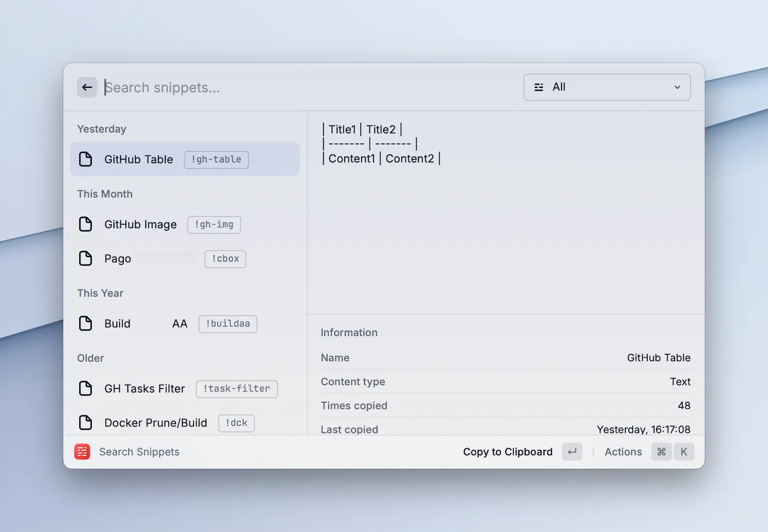Select the GitHub Table snippet
Image resolution: width=768 pixels, height=532 pixels.
[139, 159]
